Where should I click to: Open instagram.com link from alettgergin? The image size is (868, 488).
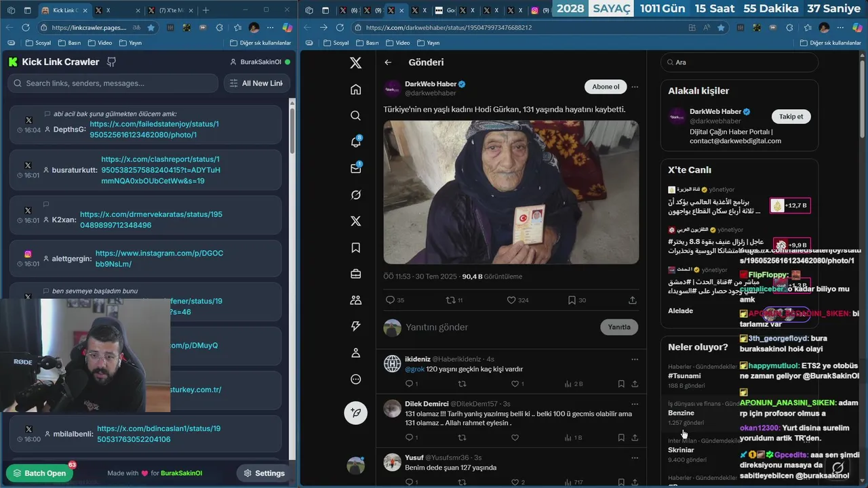coord(159,258)
